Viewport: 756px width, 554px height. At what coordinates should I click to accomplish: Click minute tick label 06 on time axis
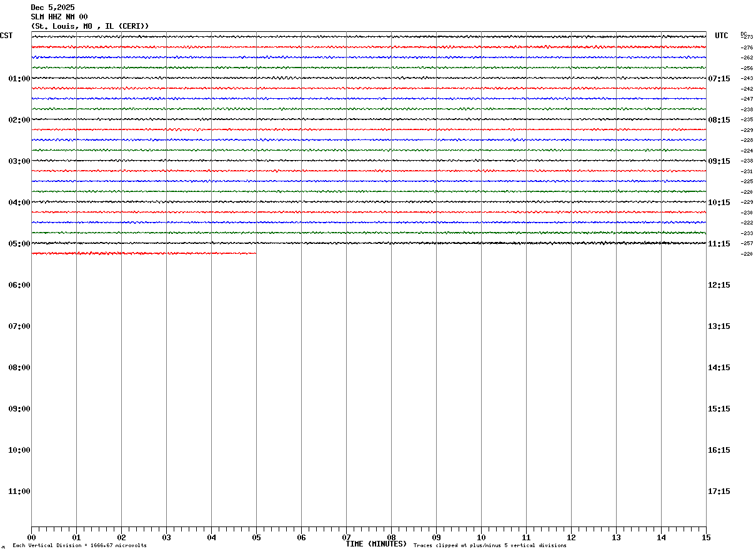(301, 538)
